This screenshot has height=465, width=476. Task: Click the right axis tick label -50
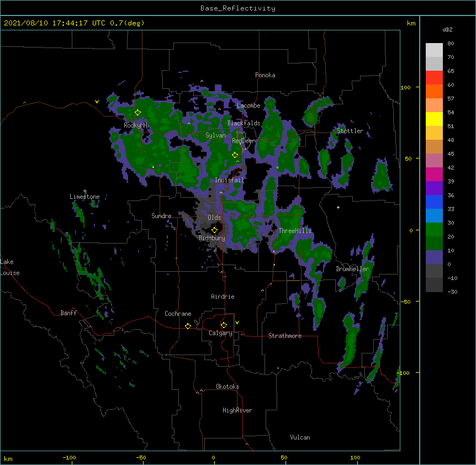pyautogui.click(x=405, y=302)
